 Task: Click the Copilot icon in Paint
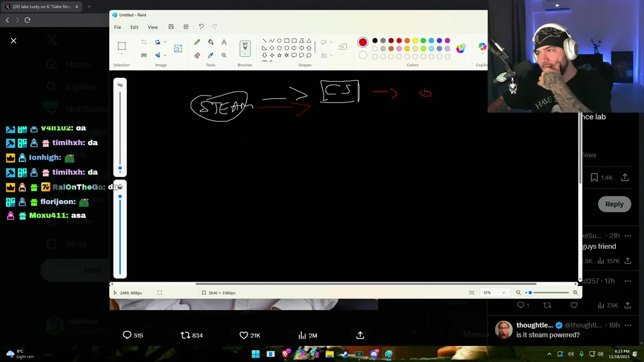click(482, 47)
